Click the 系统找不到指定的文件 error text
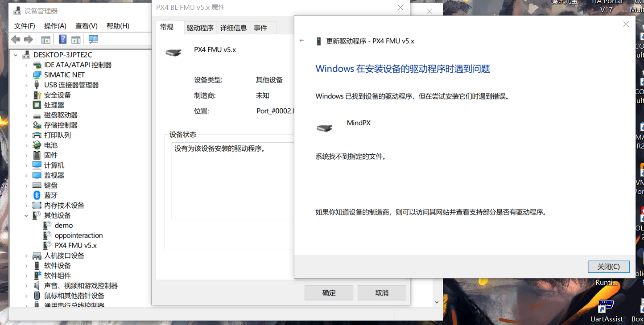The image size is (644, 325). pyautogui.click(x=351, y=156)
